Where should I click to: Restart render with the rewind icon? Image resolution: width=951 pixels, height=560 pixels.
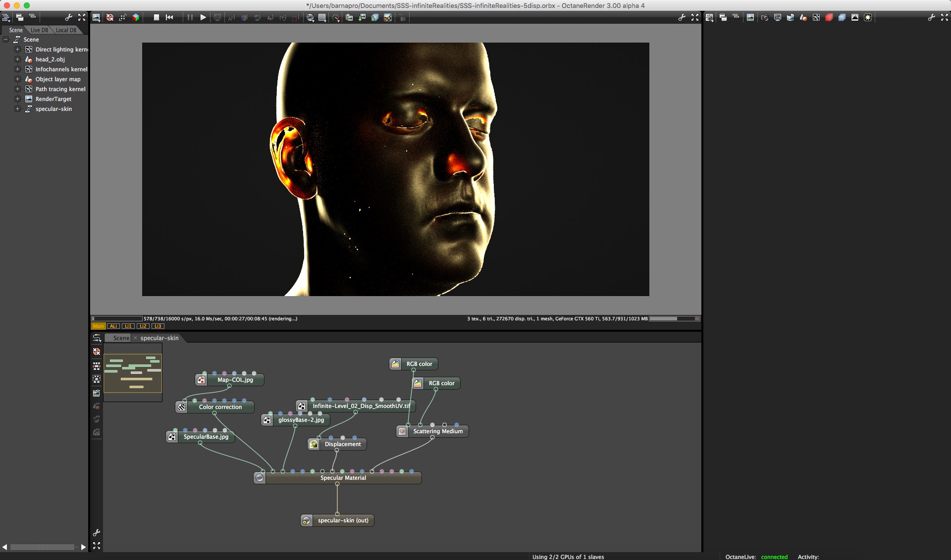click(x=169, y=17)
